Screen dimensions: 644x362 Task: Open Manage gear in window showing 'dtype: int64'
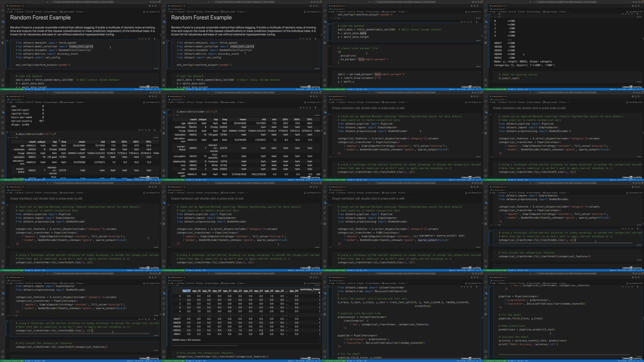click(3, 176)
